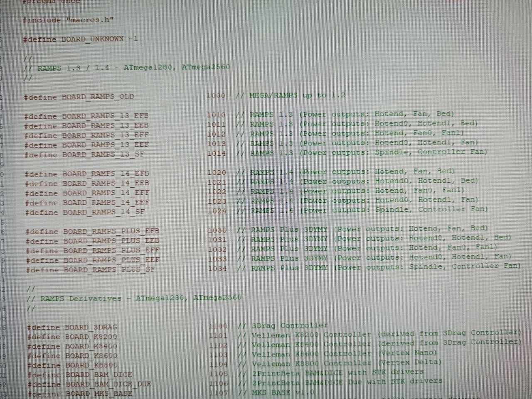532x399 pixels.
Task: Select BOARD_RAMPS_13_EEF identifier
Action: [106, 145]
